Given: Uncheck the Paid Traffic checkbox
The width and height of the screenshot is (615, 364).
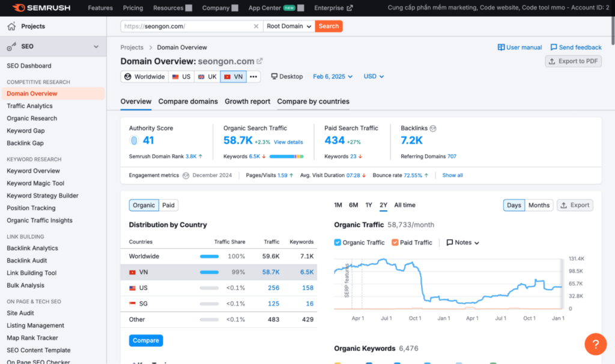Looking at the screenshot, I should 395,243.
